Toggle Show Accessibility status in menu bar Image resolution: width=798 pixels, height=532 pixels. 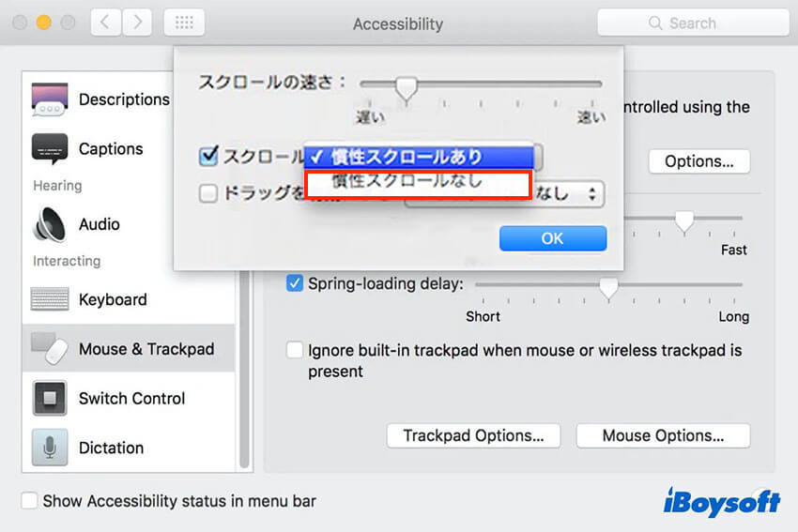[29, 500]
